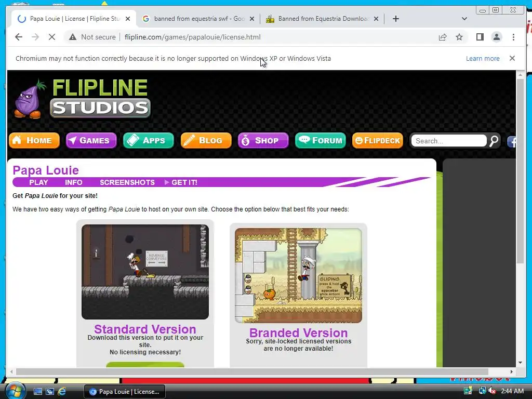
Task: Open the side panel icon
Action: click(480, 37)
